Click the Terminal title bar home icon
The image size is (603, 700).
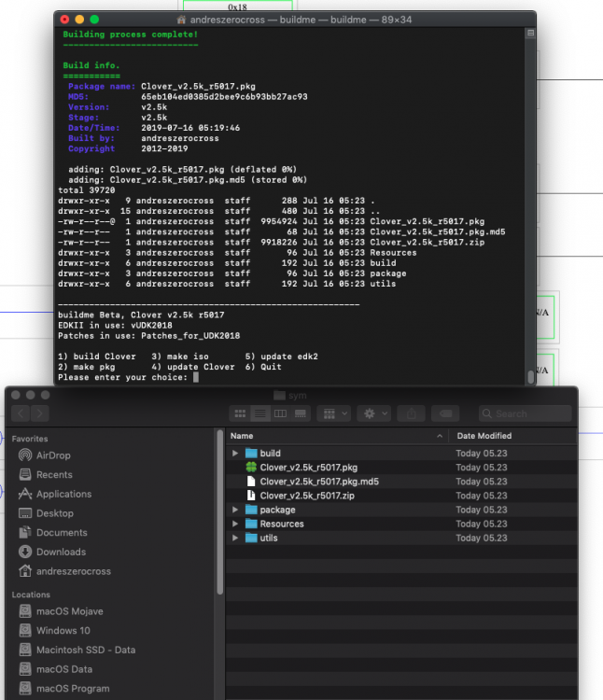[x=181, y=20]
